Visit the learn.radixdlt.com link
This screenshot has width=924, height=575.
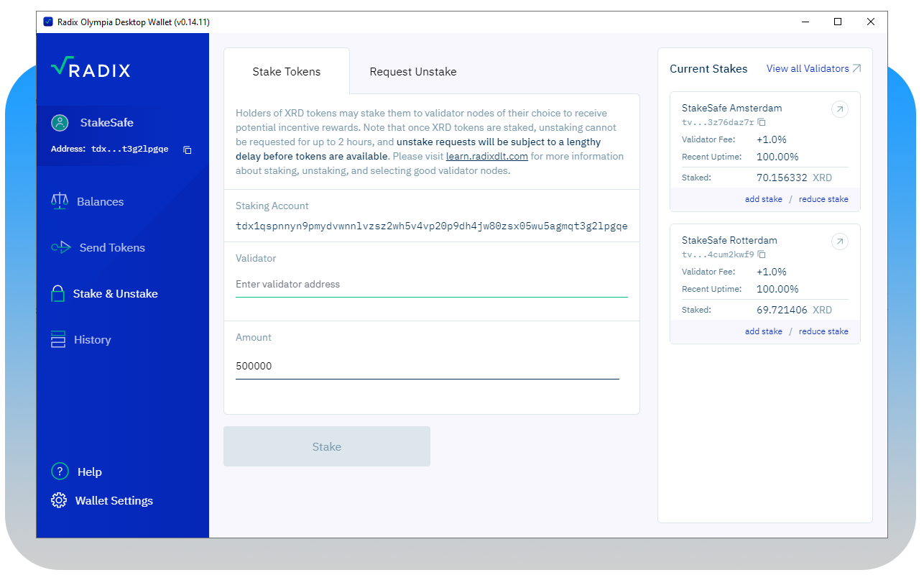(487, 156)
